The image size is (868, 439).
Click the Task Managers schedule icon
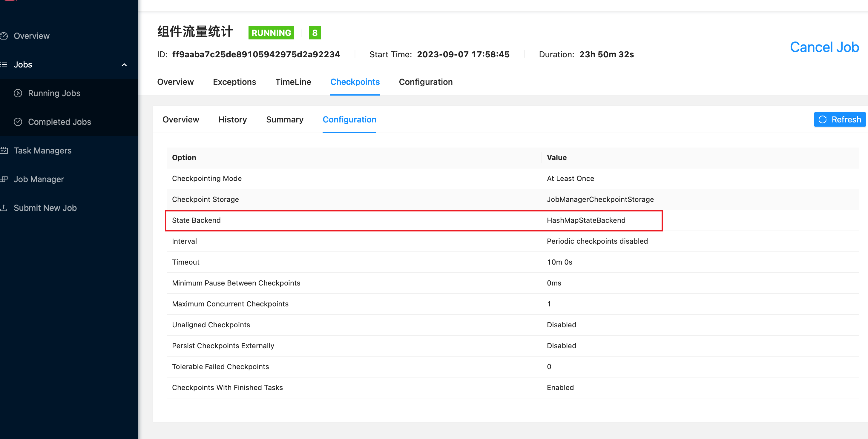(4, 151)
